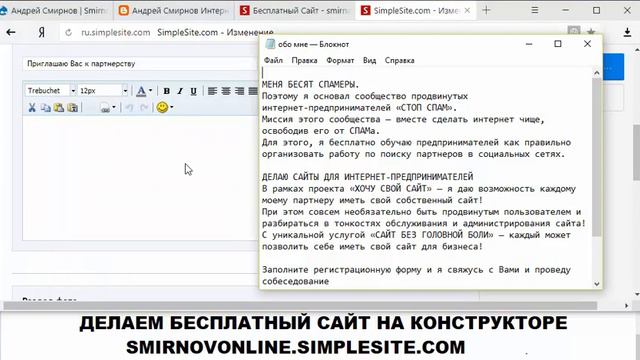Toggle underline formatting in the editor toolbar
The image size is (640, 360).
[193, 91]
